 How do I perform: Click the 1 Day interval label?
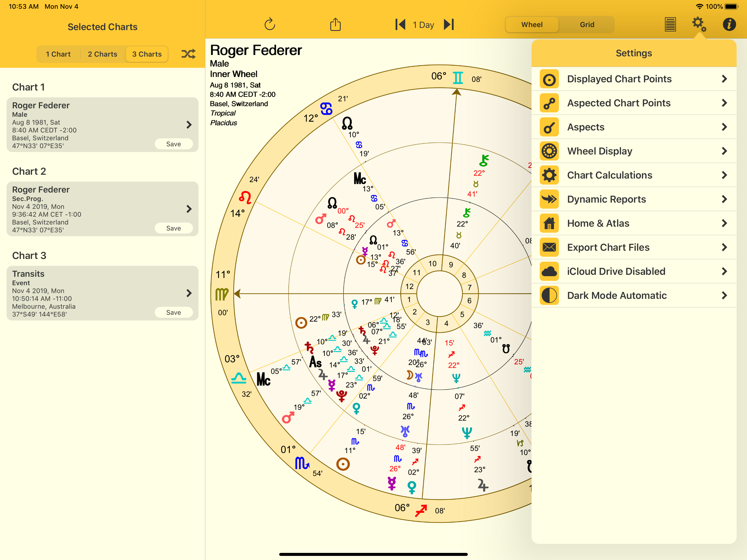[x=423, y=25]
